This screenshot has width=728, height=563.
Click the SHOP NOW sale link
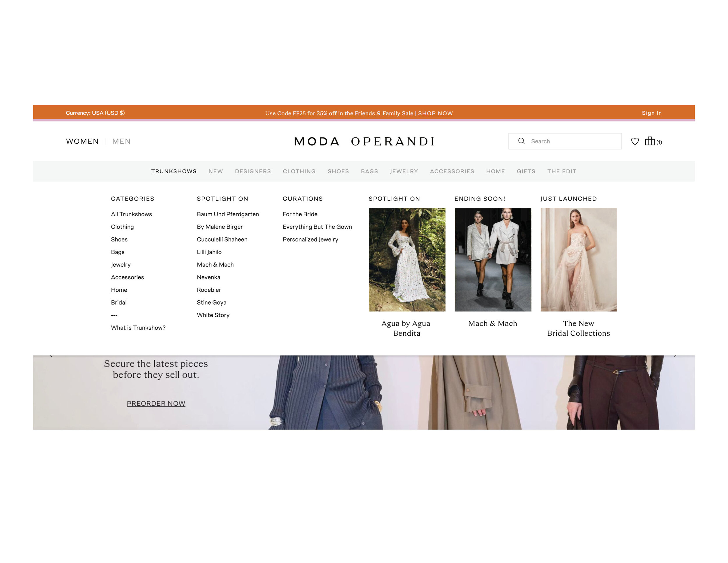435,113
